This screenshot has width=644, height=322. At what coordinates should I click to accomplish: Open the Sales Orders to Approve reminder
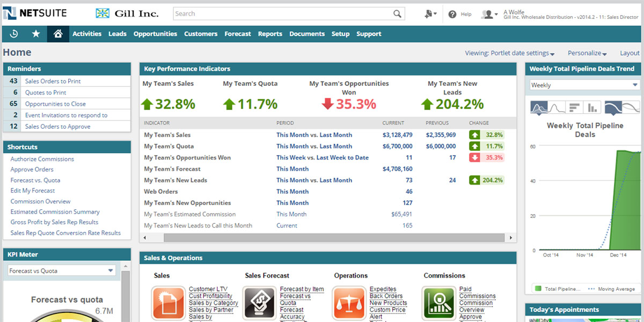(x=57, y=127)
